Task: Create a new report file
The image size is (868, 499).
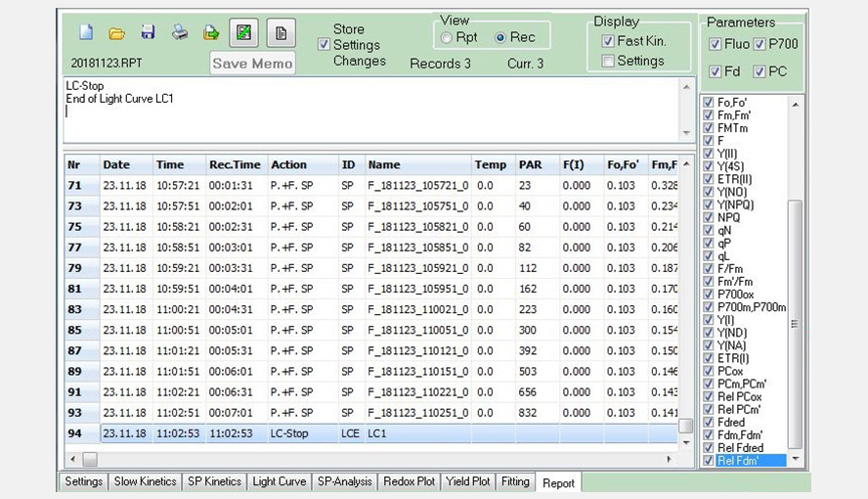Action: [x=86, y=32]
